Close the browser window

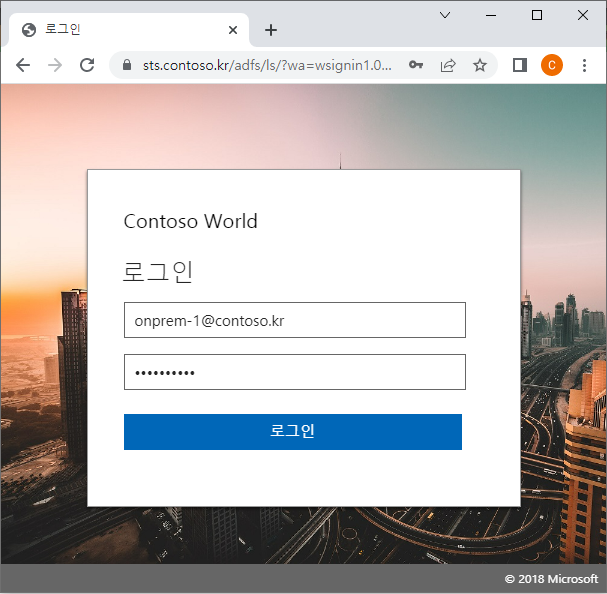point(583,15)
